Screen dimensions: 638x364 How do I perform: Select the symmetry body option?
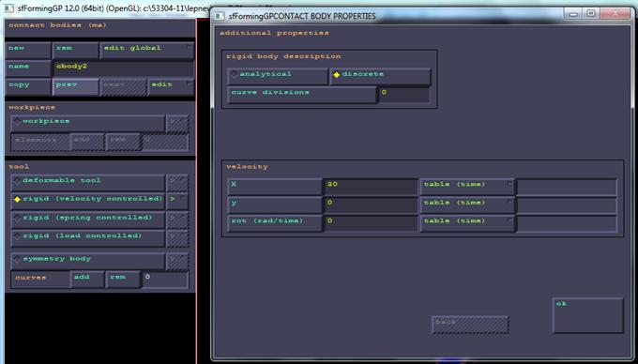coord(87,261)
